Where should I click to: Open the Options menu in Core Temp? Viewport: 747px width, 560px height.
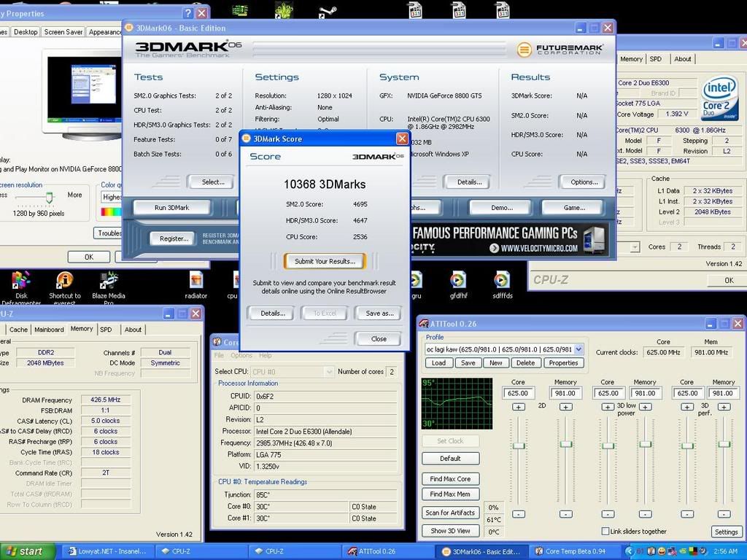coord(241,355)
